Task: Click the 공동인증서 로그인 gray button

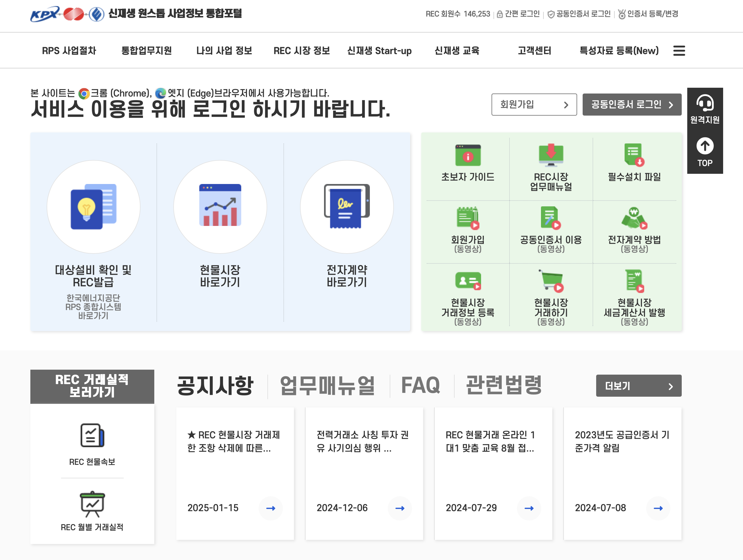Action: point(631,104)
